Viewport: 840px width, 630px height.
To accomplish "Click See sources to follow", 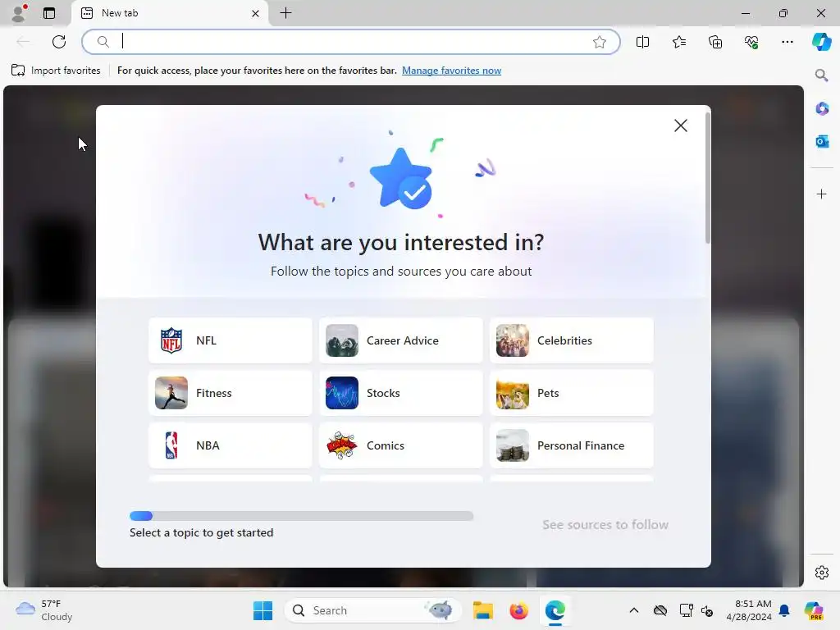I will 605,524.
